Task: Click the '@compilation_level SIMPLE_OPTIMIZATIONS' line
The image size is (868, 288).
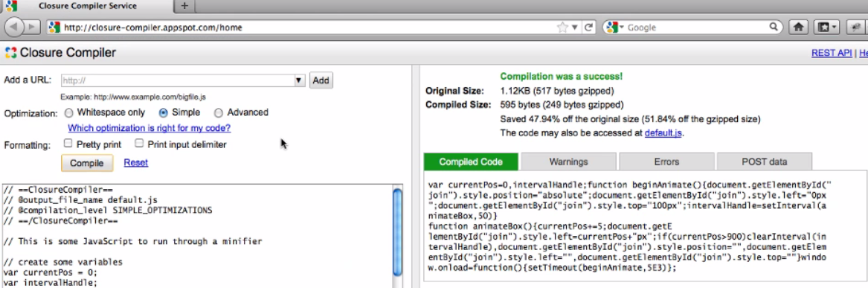Action: click(x=108, y=210)
